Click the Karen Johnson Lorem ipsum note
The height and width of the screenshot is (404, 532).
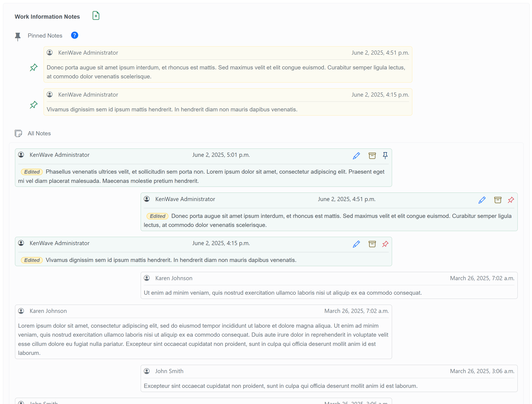point(203,339)
